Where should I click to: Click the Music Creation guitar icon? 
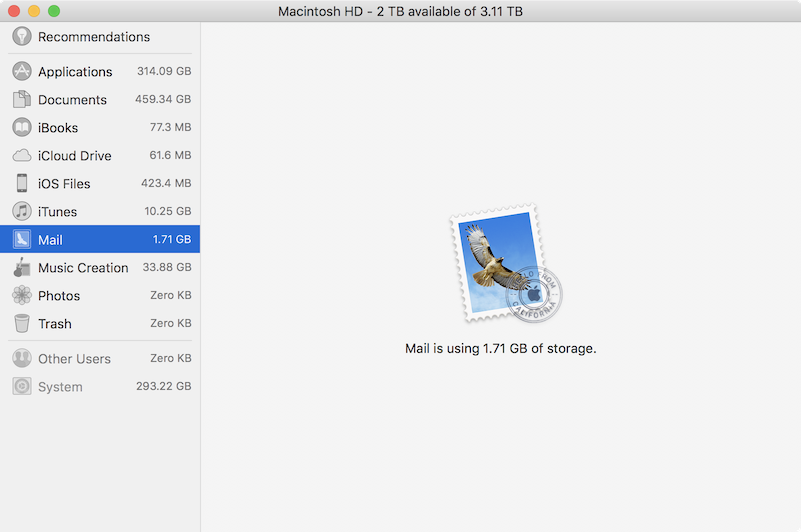[22, 267]
